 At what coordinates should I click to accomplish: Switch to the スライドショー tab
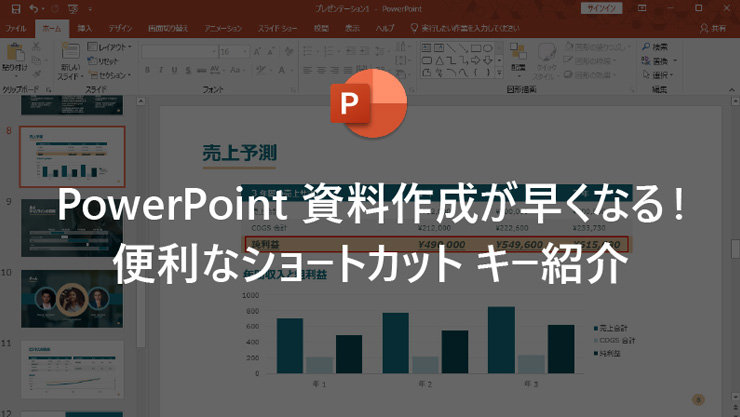278,29
